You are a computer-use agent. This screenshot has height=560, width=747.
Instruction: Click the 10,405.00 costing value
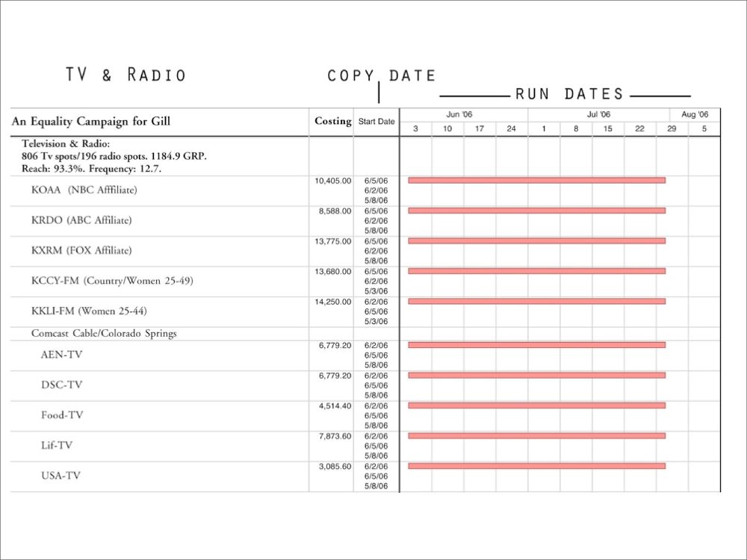[333, 181]
